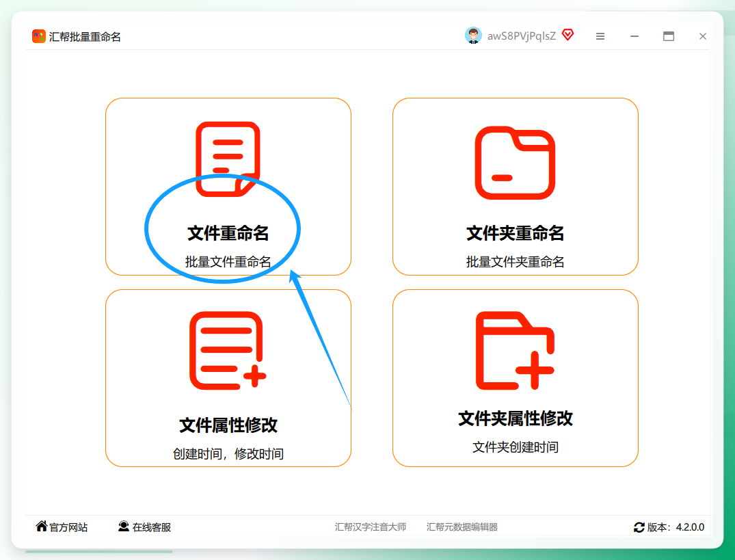Click the 创建时间，修改时间 subtitle
This screenshot has height=560, width=735.
(x=228, y=453)
